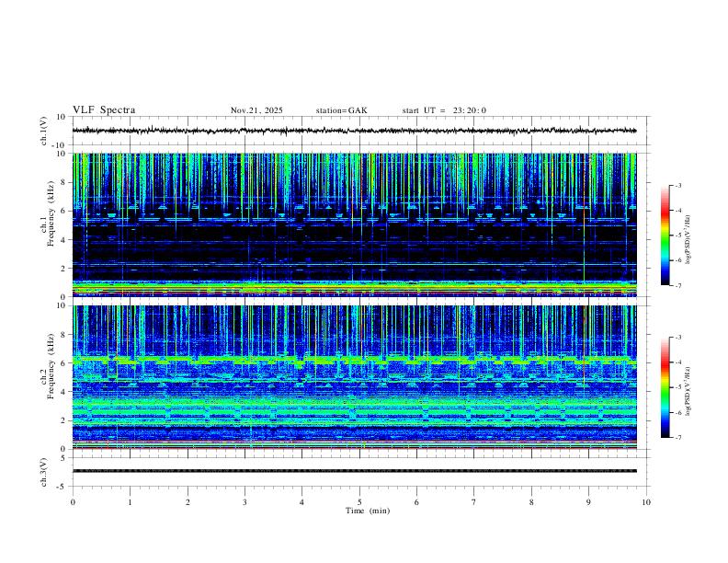
Task: Click the time axis tick label "2"
Action: coord(188,502)
